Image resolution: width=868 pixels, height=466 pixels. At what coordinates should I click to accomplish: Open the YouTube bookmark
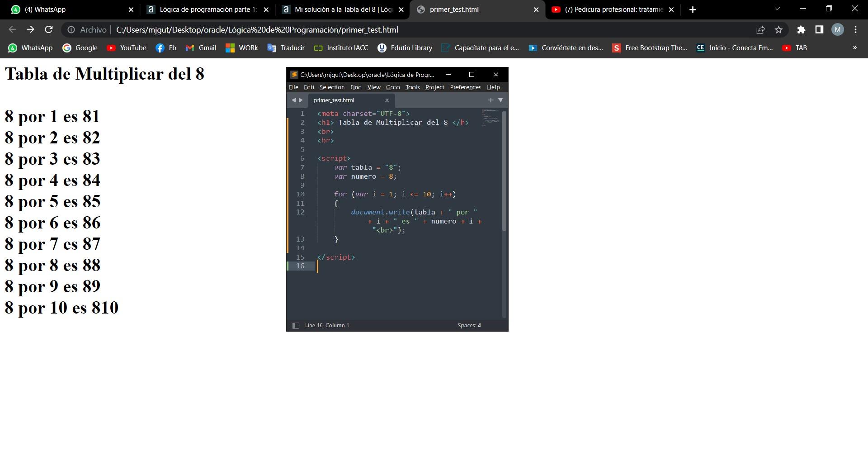[x=127, y=48]
